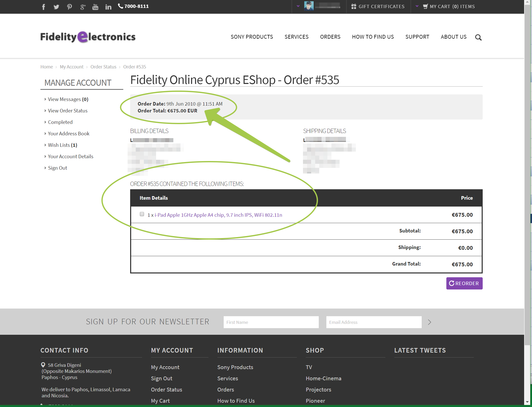Open the Google Plus icon

click(x=83, y=7)
